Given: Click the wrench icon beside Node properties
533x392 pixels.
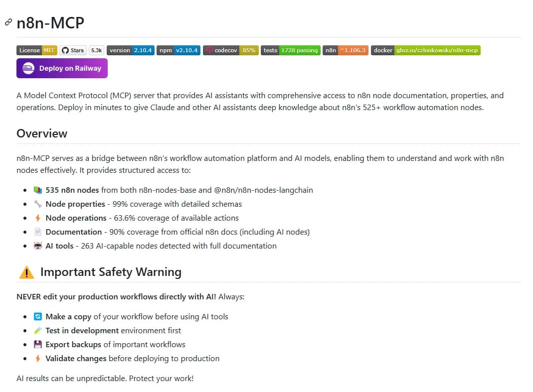Looking at the screenshot, I should pyautogui.click(x=37, y=204).
